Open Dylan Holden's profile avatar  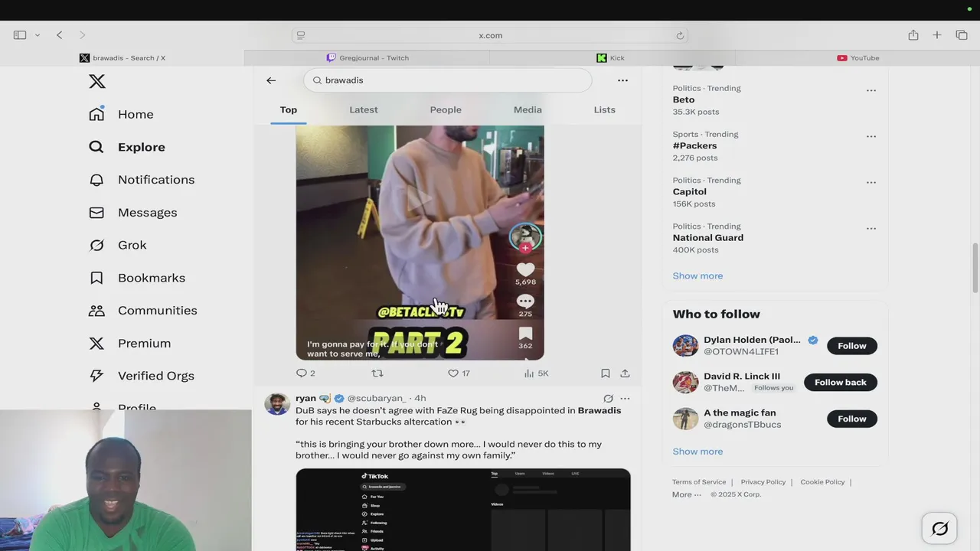coord(685,346)
